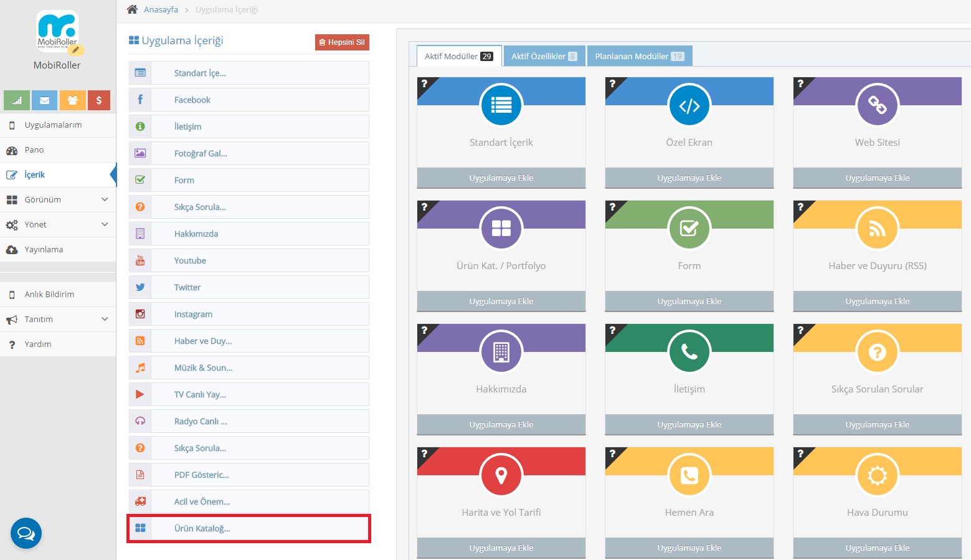The height and width of the screenshot is (560, 971).
Task: Click Uygulamaya Ekle under Ürün Kat. / Portfolyo
Action: pos(501,301)
